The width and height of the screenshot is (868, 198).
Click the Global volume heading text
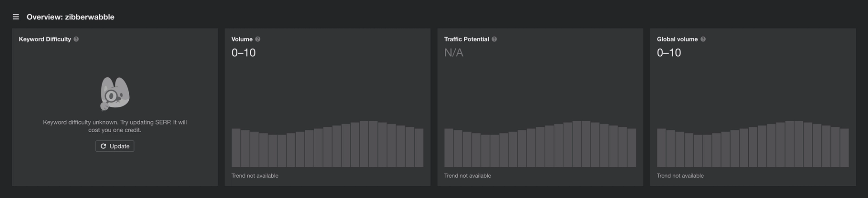tap(677, 39)
